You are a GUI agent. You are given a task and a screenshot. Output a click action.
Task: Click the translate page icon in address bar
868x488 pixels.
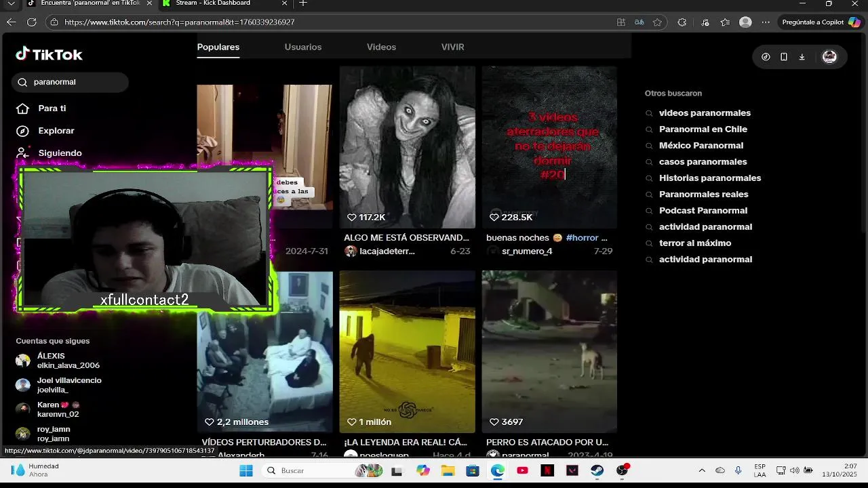click(x=639, y=22)
